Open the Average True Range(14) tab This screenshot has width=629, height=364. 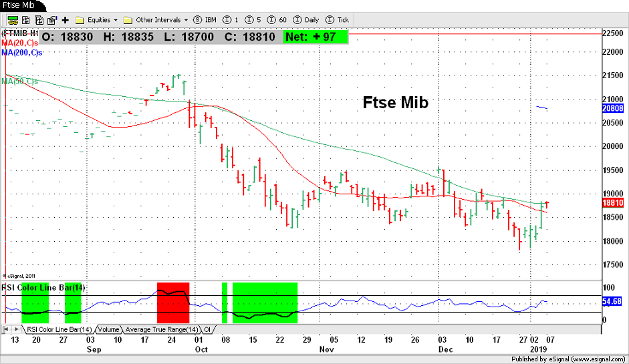162,329
